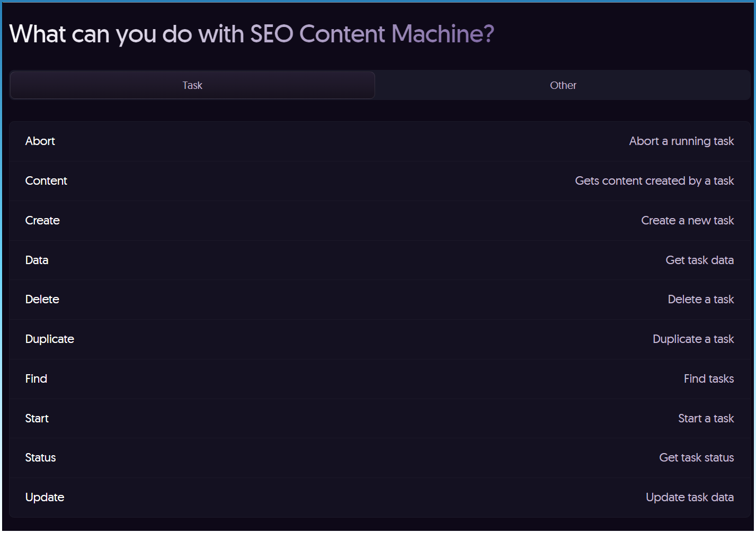Choose the Delete action name
Screen dimensions: 756x533
point(42,299)
